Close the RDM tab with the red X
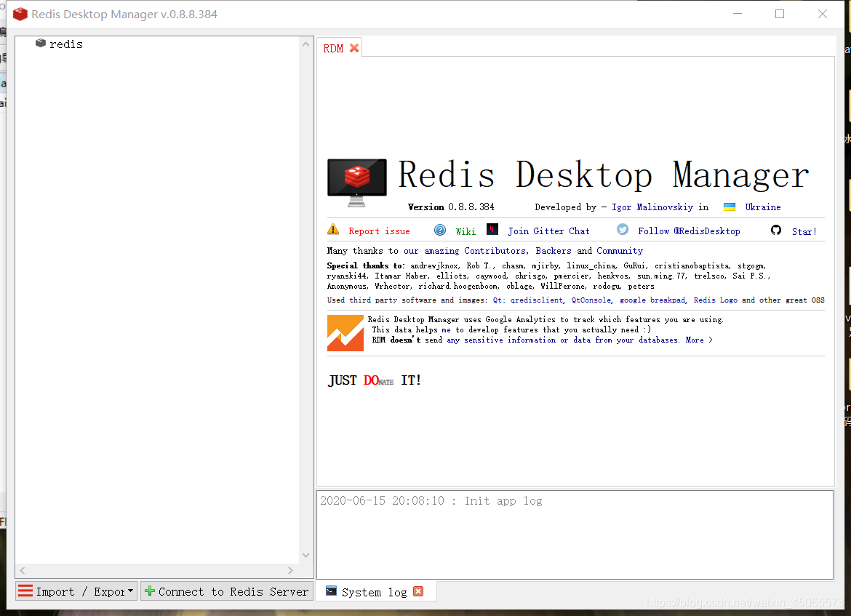851x616 pixels. pyautogui.click(x=354, y=48)
